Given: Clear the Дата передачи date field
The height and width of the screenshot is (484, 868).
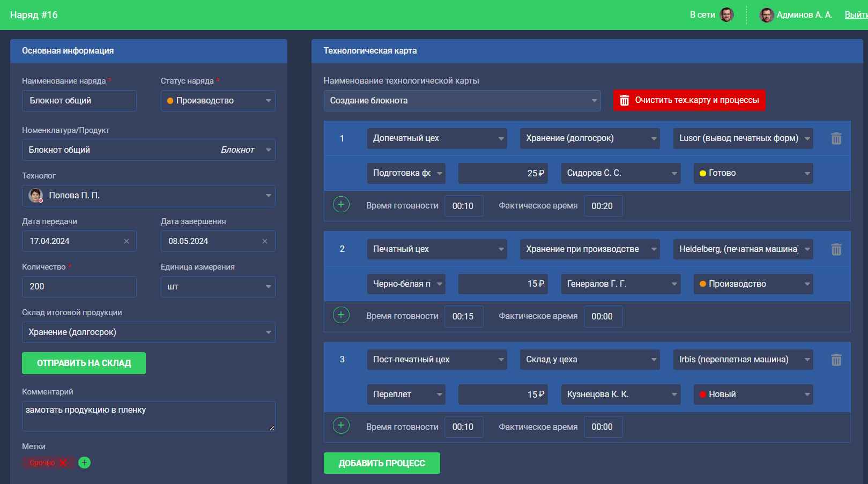Looking at the screenshot, I should 127,241.
